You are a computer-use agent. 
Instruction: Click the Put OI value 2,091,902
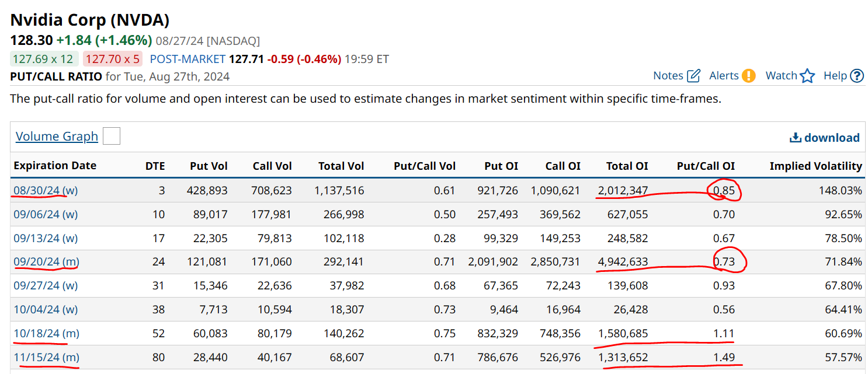click(x=493, y=262)
